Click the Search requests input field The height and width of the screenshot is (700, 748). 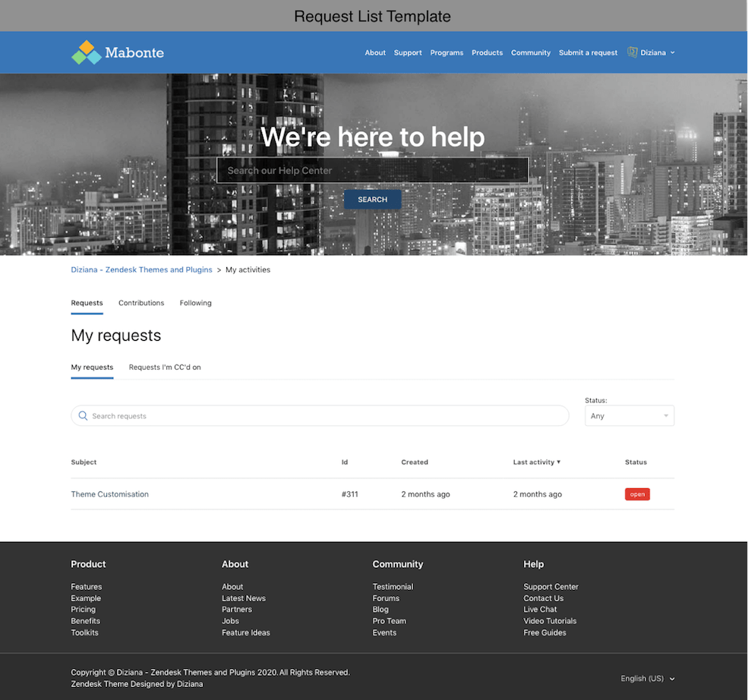coord(327,416)
